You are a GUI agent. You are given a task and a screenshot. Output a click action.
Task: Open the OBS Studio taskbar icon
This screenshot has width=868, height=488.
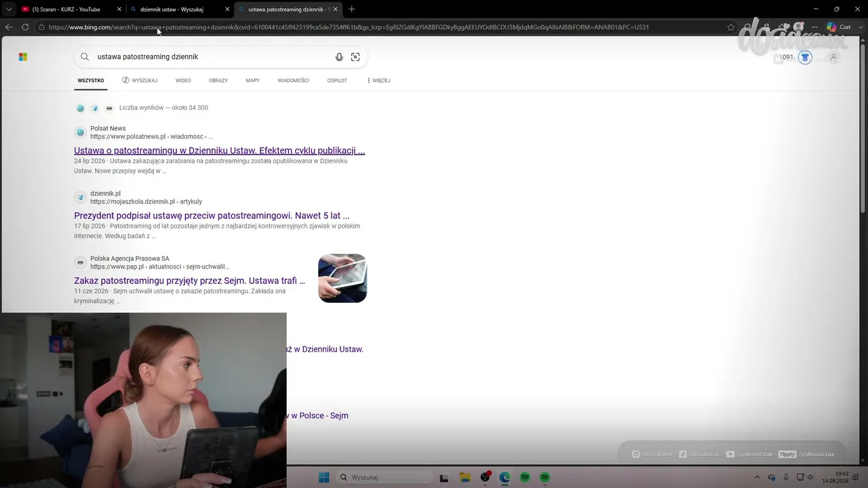coord(485,477)
